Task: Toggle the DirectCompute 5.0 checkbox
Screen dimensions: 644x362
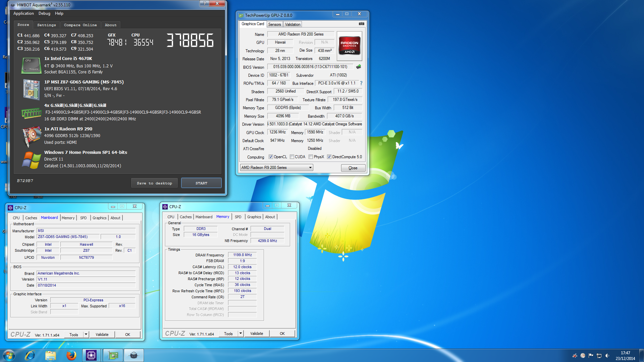Action: pos(329,157)
